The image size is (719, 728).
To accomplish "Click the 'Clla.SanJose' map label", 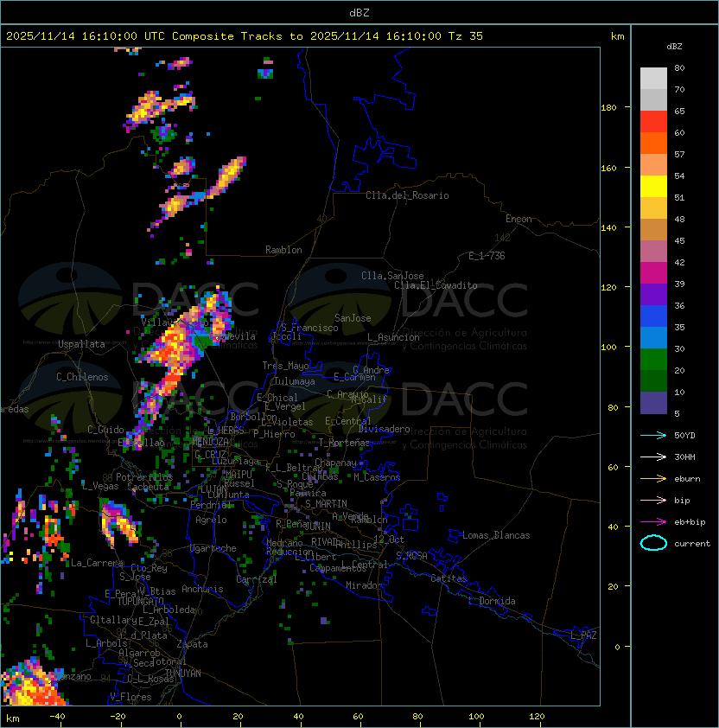I will 392,276.
